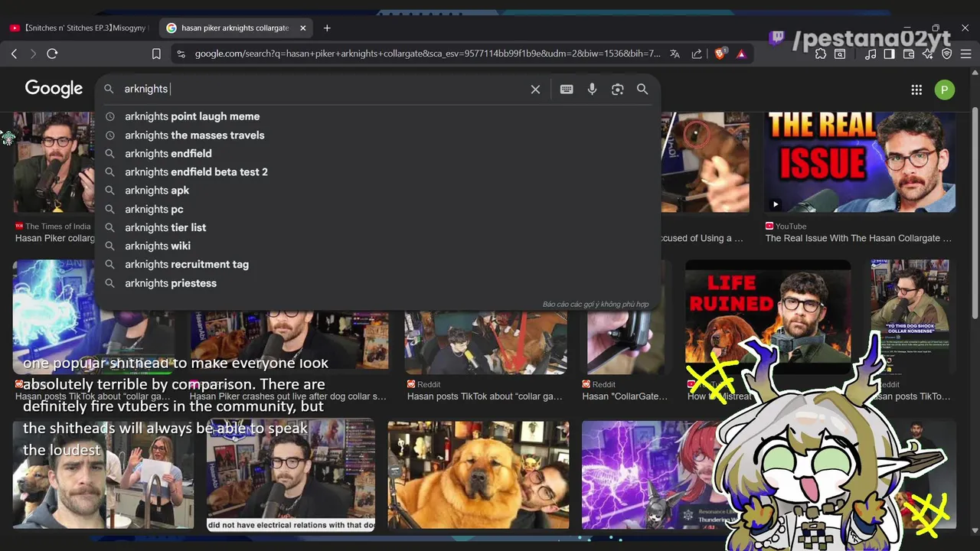This screenshot has height=551, width=980.
Task: Click the recent-history icon beside point laugh meme
Action: click(x=109, y=116)
